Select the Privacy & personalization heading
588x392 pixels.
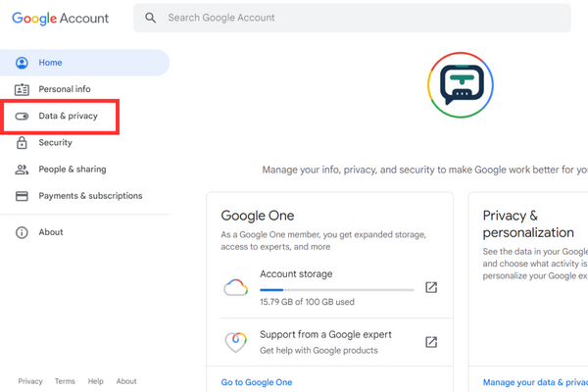point(528,224)
